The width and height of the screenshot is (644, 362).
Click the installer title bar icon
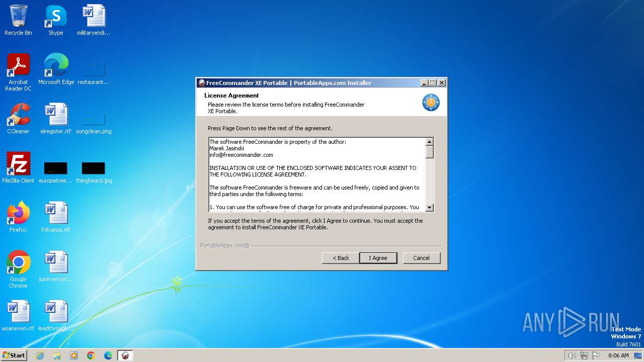202,83
